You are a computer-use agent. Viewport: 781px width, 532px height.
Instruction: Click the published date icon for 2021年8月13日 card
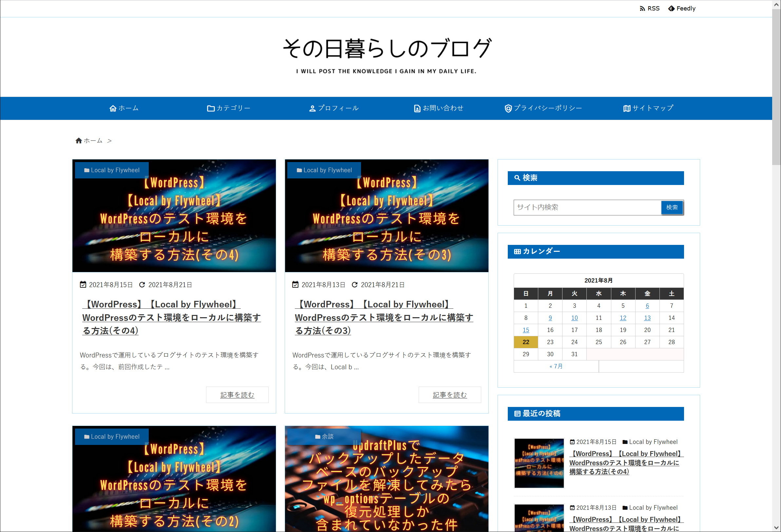(x=295, y=284)
